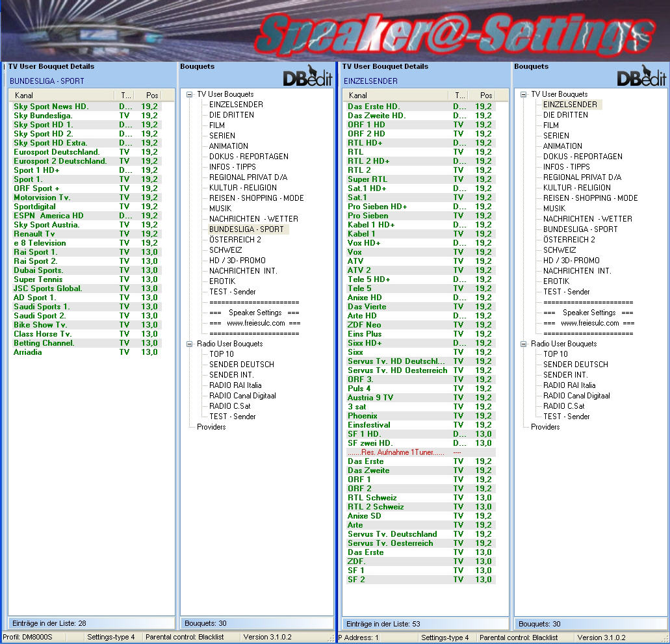
Task: Select EINZELSENDER in the left Bouquets tree
Action: click(x=236, y=105)
